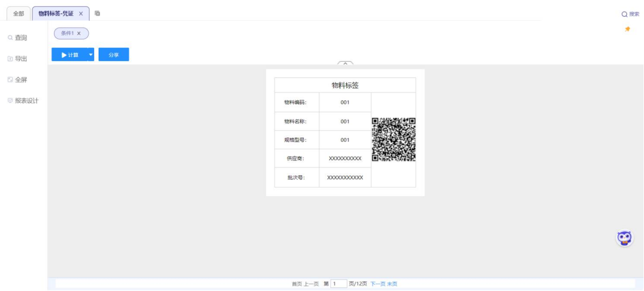Image resolution: width=644 pixels, height=291 pixels.
Task: Click the tab list icon beside the tabs
Action: [97, 13]
